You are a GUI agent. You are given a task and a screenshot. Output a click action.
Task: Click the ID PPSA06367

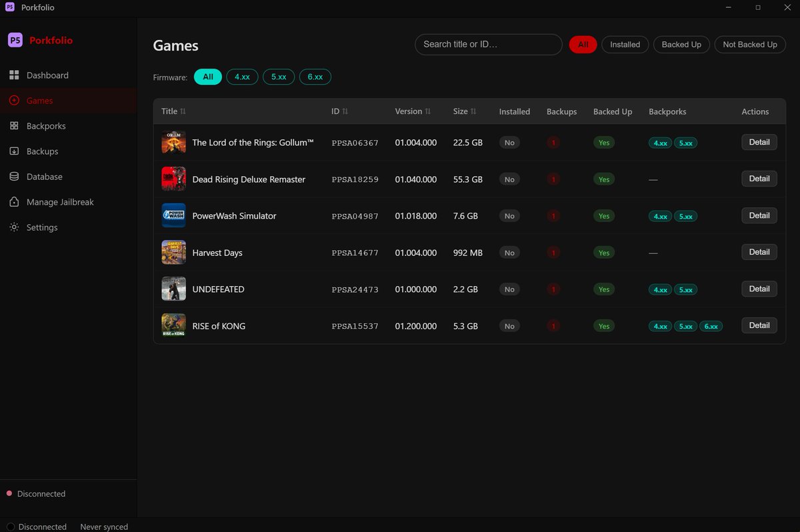tap(355, 143)
